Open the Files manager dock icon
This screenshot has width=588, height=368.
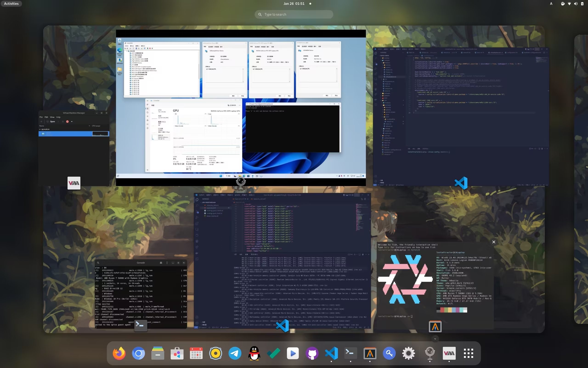coord(158,354)
